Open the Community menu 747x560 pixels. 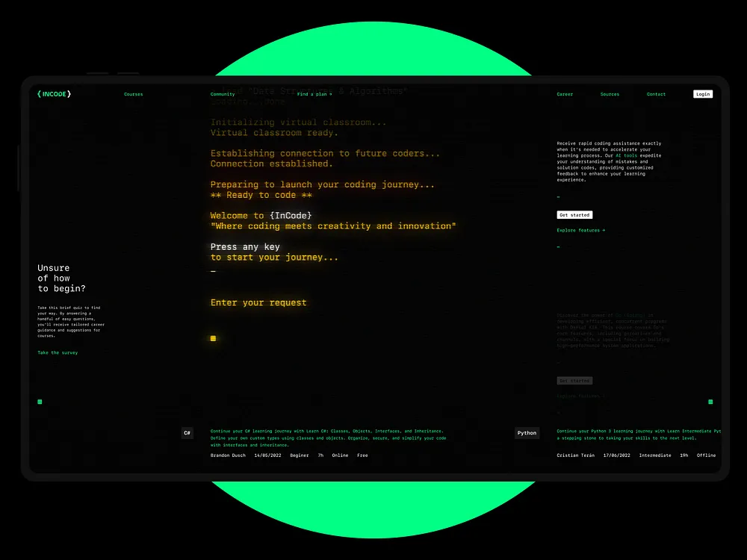(223, 94)
